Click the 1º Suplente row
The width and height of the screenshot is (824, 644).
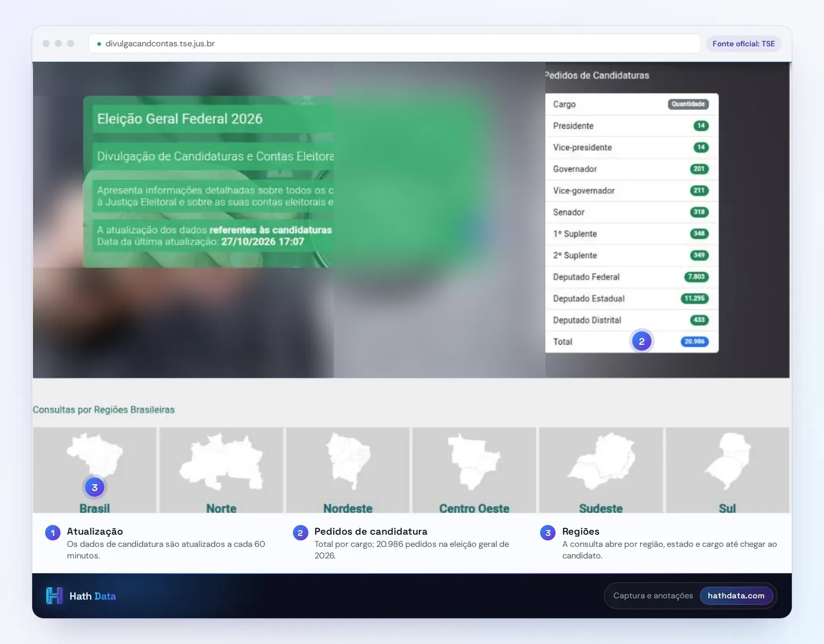(x=631, y=234)
